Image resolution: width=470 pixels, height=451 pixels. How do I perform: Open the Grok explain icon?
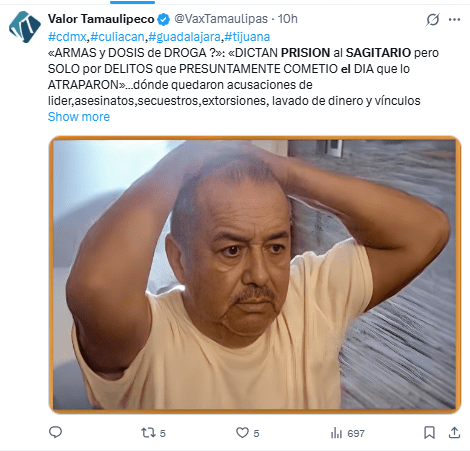pyautogui.click(x=433, y=19)
